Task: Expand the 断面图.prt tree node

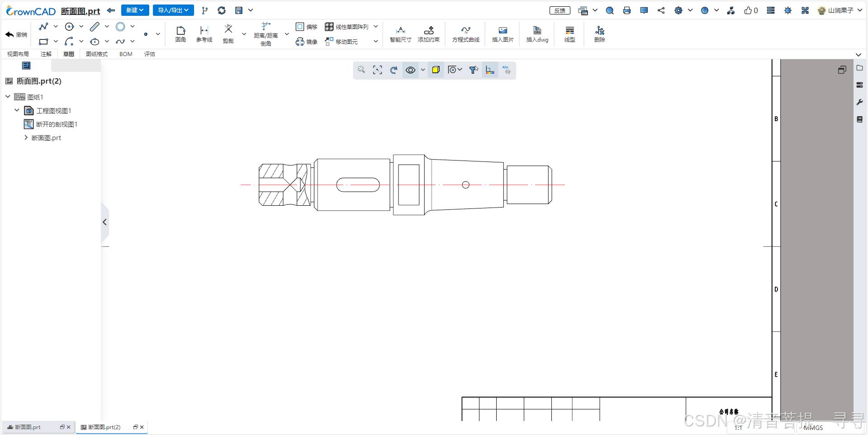Action: click(26, 137)
